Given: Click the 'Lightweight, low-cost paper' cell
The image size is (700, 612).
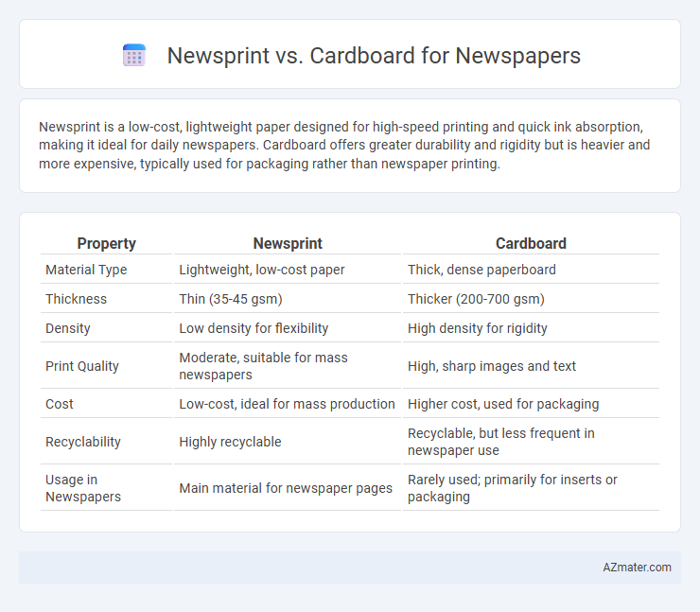Looking at the screenshot, I should tap(288, 270).
